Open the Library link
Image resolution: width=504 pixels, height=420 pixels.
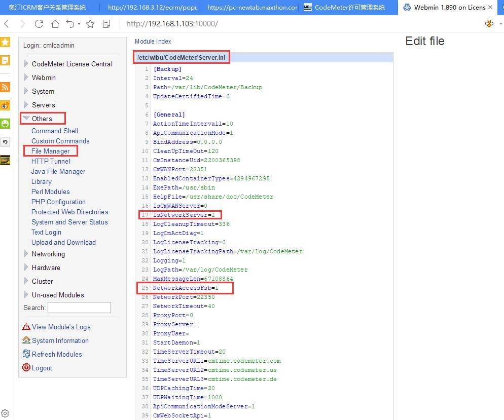[x=42, y=181]
